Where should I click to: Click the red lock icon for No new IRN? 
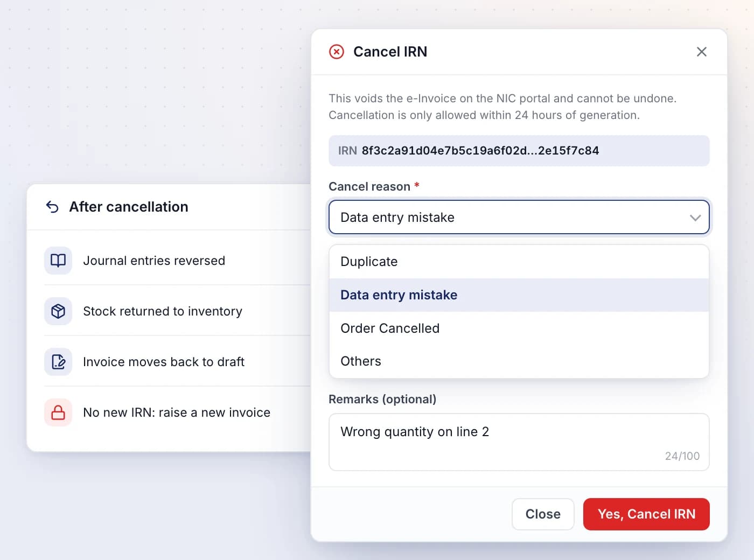pos(58,412)
